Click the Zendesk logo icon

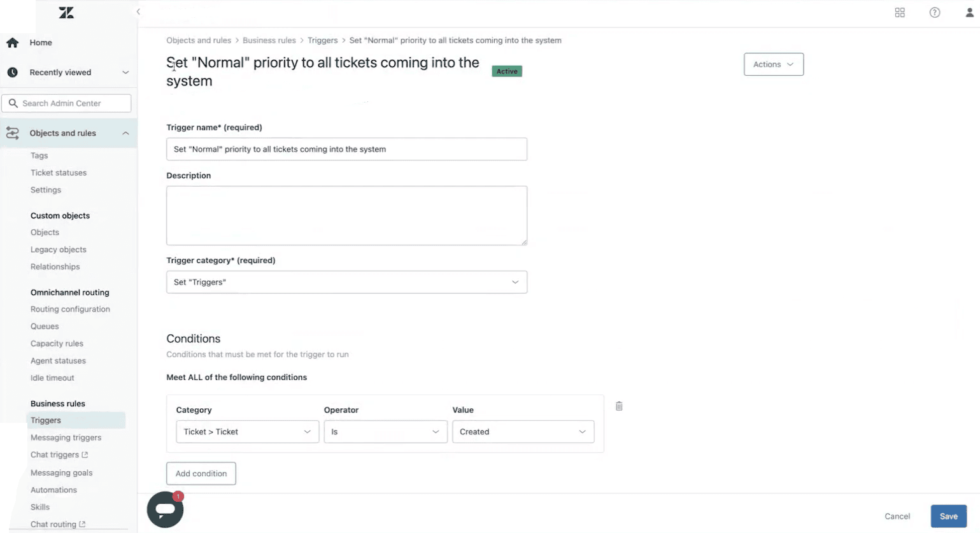(66, 13)
